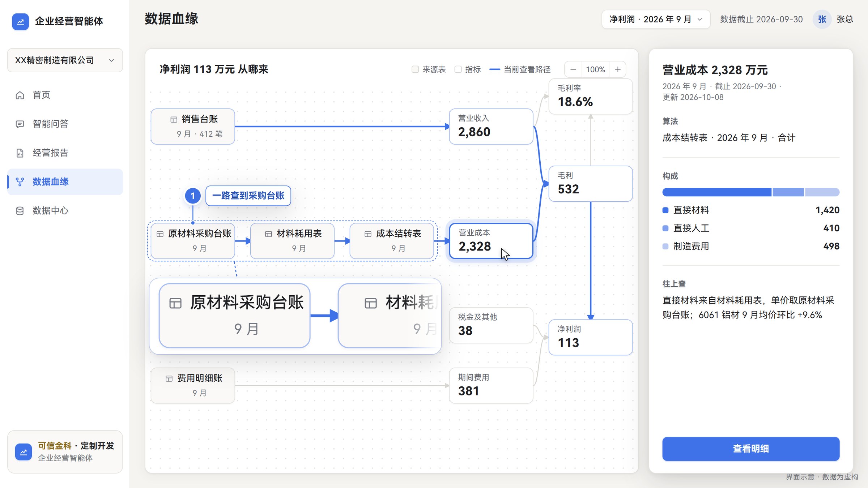
Task: Click the 张 user avatar
Action: coord(822,19)
